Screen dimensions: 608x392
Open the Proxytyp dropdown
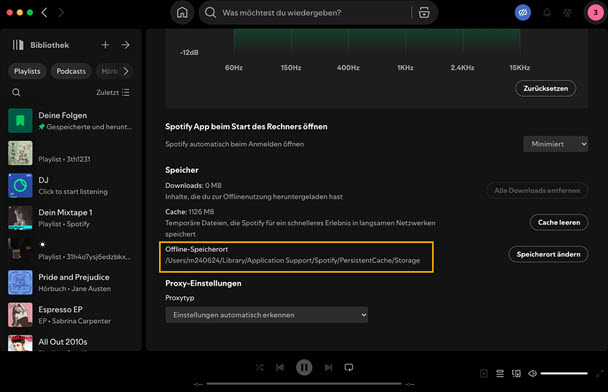[266, 315]
